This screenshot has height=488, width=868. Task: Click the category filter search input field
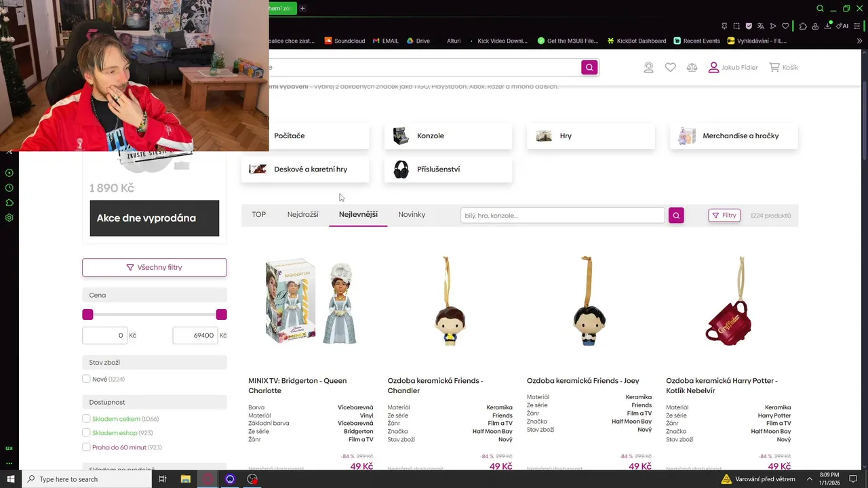coord(563,216)
